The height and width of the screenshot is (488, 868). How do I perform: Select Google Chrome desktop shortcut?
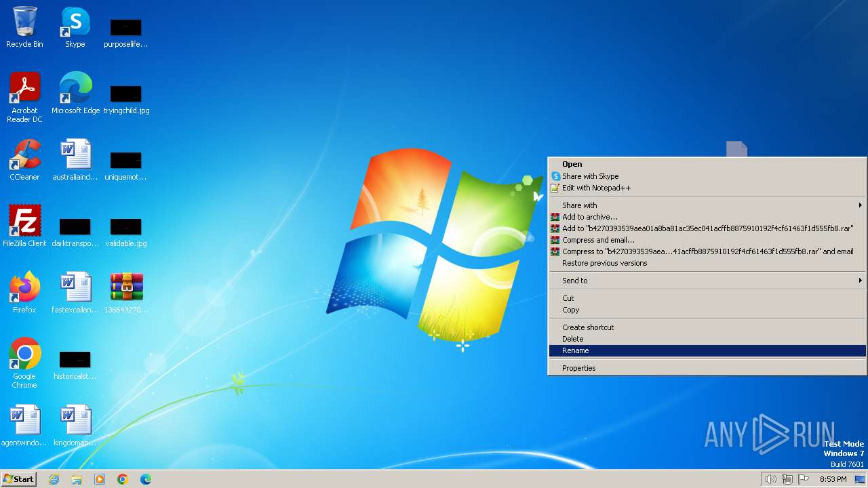(24, 363)
